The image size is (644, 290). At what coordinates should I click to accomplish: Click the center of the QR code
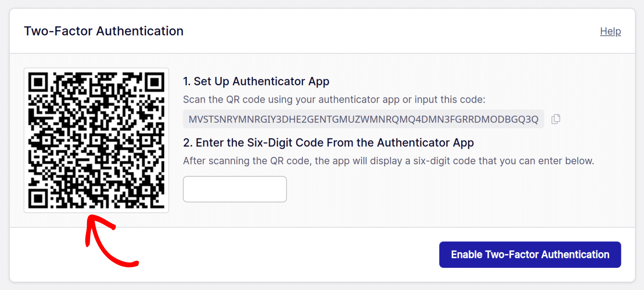(x=97, y=140)
